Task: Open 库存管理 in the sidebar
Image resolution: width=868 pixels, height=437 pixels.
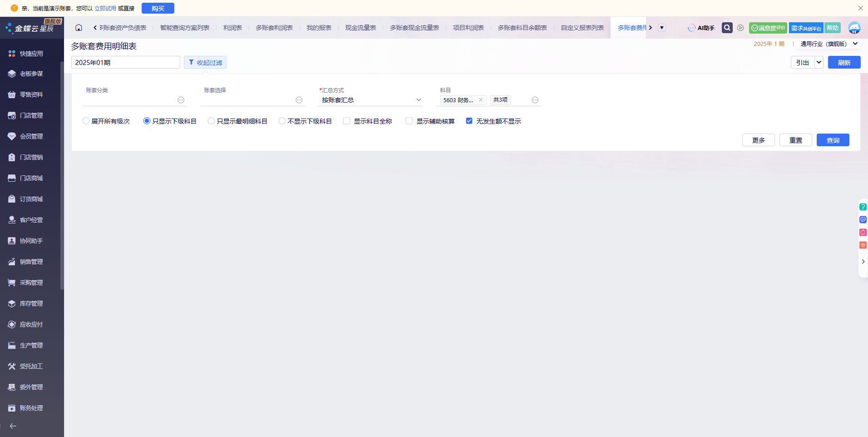Action: point(31,303)
